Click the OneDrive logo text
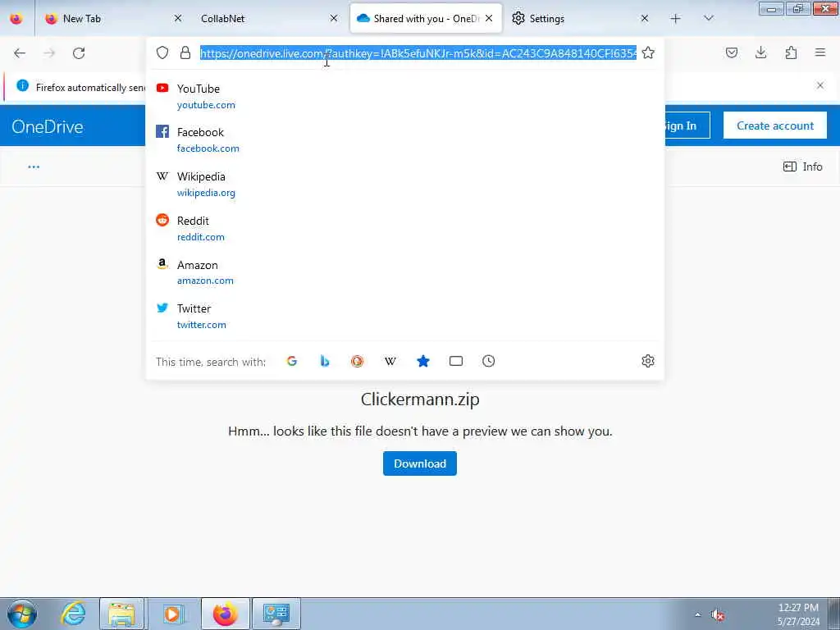 click(x=48, y=127)
